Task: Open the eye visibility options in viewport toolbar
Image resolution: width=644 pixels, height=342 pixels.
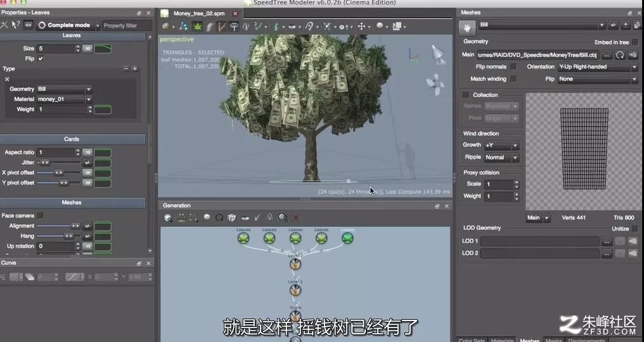Action: [292, 27]
